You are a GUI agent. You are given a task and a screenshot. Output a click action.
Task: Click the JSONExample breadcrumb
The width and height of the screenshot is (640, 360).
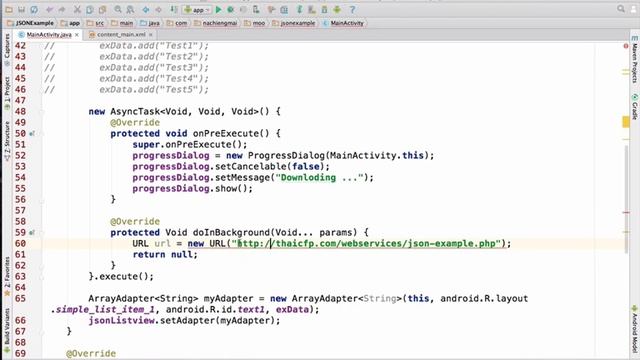coord(31,23)
